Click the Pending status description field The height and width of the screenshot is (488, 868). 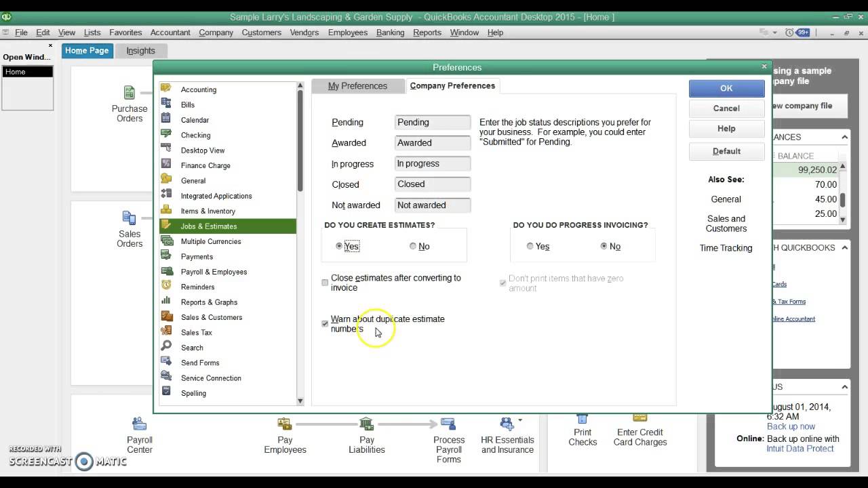click(x=433, y=123)
